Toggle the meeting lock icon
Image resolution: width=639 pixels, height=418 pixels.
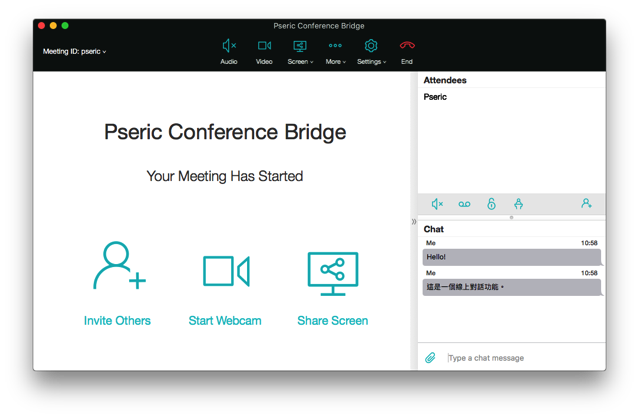pyautogui.click(x=491, y=204)
